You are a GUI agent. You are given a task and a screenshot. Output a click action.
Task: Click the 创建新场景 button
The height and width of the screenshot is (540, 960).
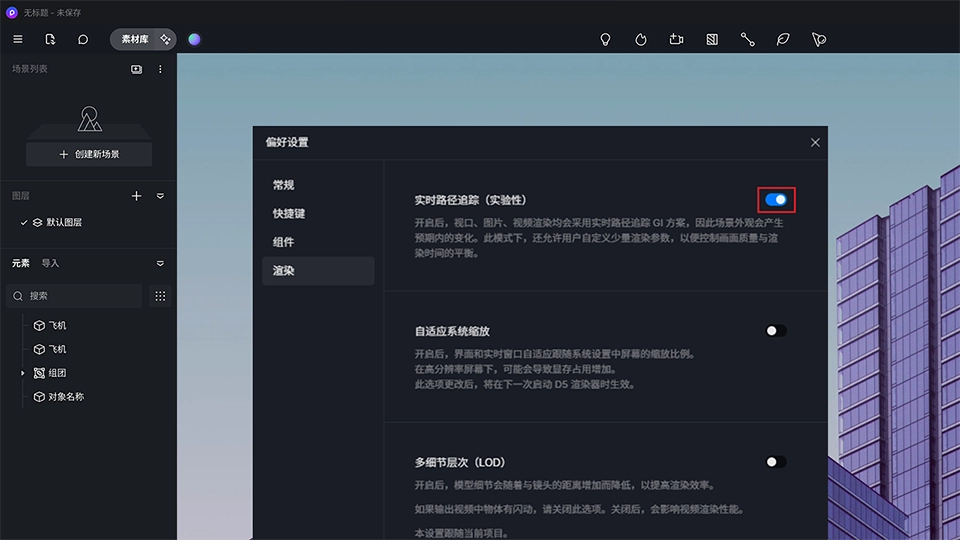89,154
